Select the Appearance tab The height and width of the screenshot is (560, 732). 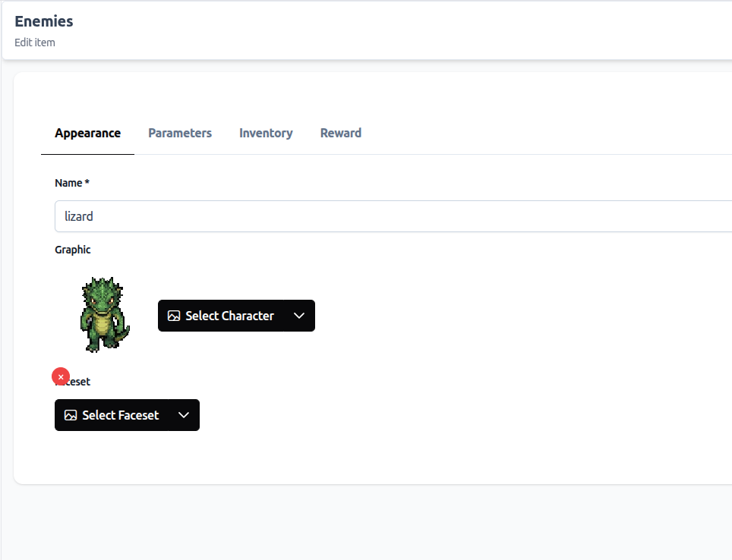point(87,133)
